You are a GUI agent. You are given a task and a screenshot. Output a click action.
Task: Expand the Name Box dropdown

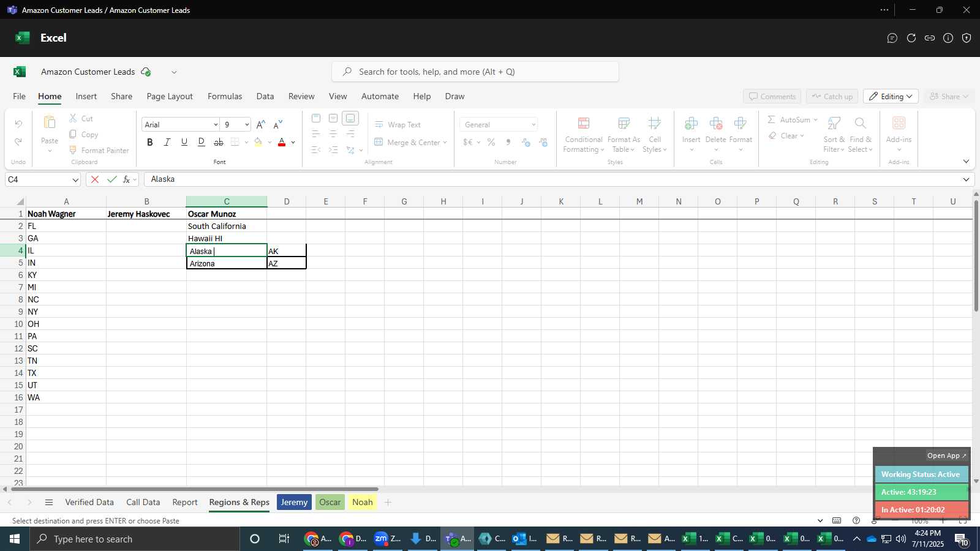pos(75,179)
